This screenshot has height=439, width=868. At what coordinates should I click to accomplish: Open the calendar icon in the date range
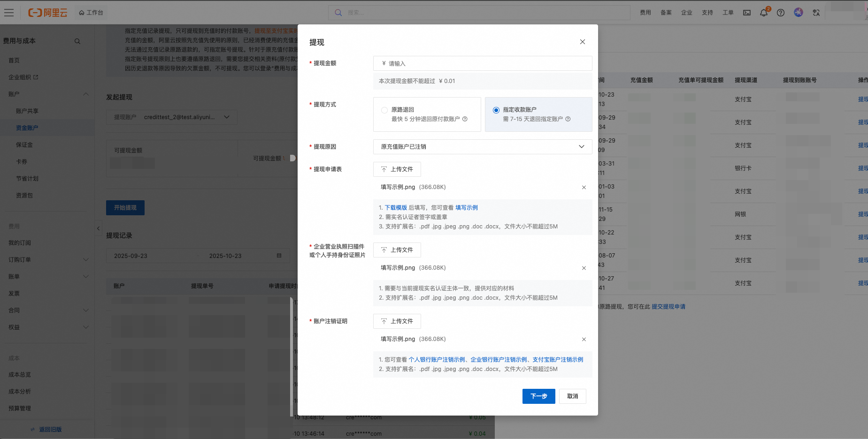click(279, 256)
